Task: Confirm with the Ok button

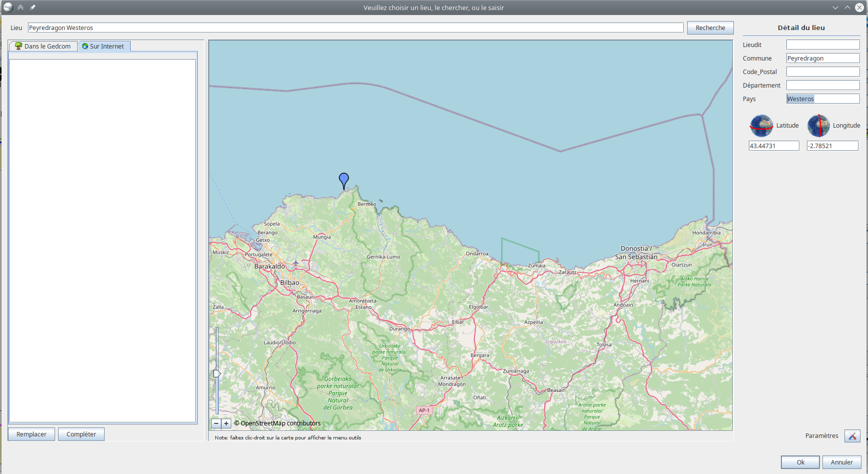Action: (x=800, y=462)
